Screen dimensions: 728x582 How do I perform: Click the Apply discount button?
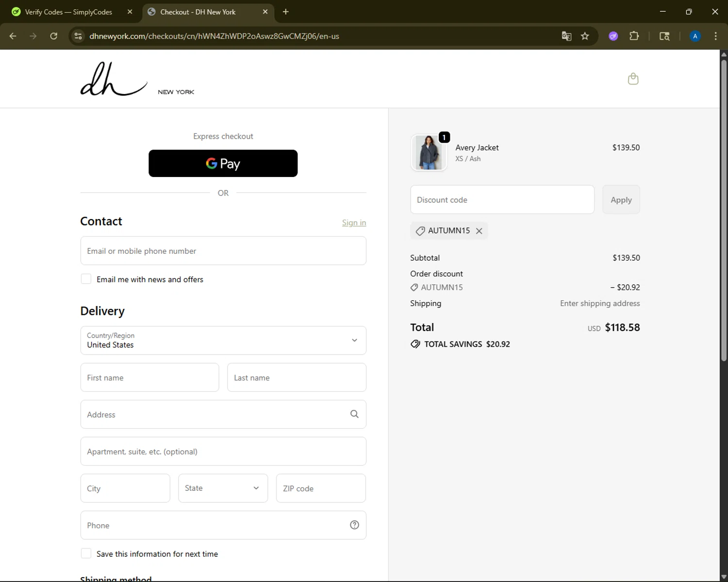621,200
